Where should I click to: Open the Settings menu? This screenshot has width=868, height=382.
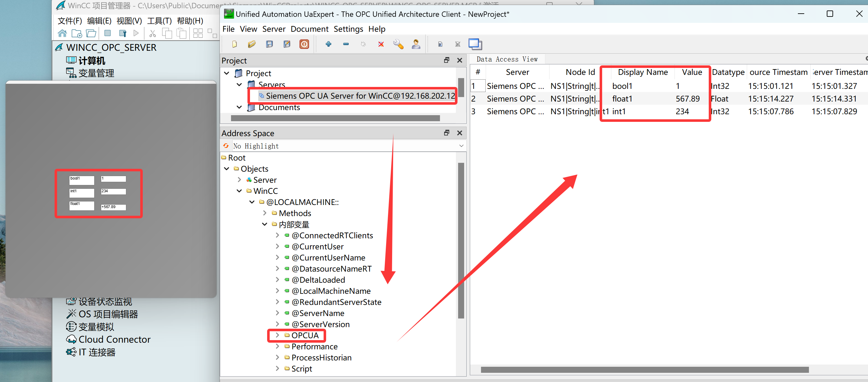(348, 29)
